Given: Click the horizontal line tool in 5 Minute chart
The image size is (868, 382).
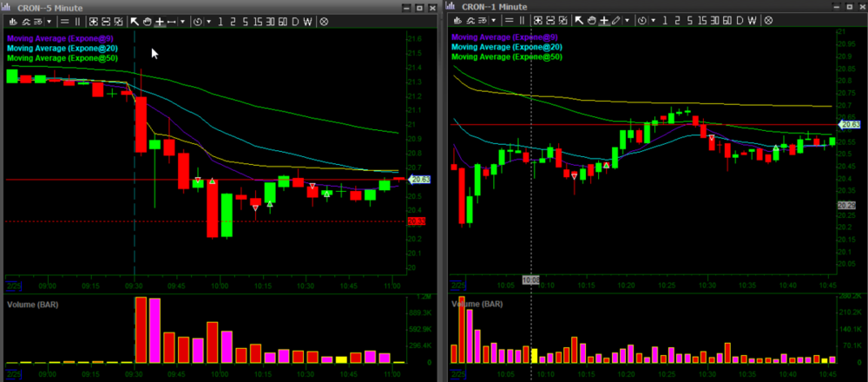Looking at the screenshot, I should (x=172, y=20).
